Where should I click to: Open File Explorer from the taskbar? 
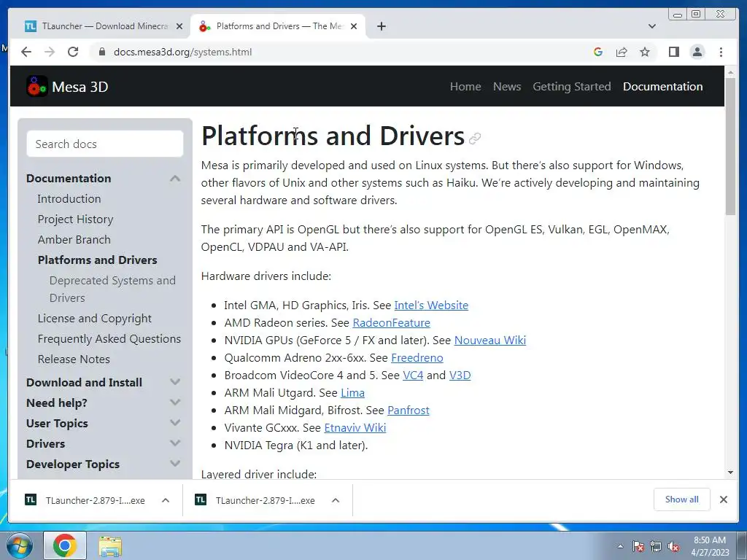pyautogui.click(x=110, y=546)
